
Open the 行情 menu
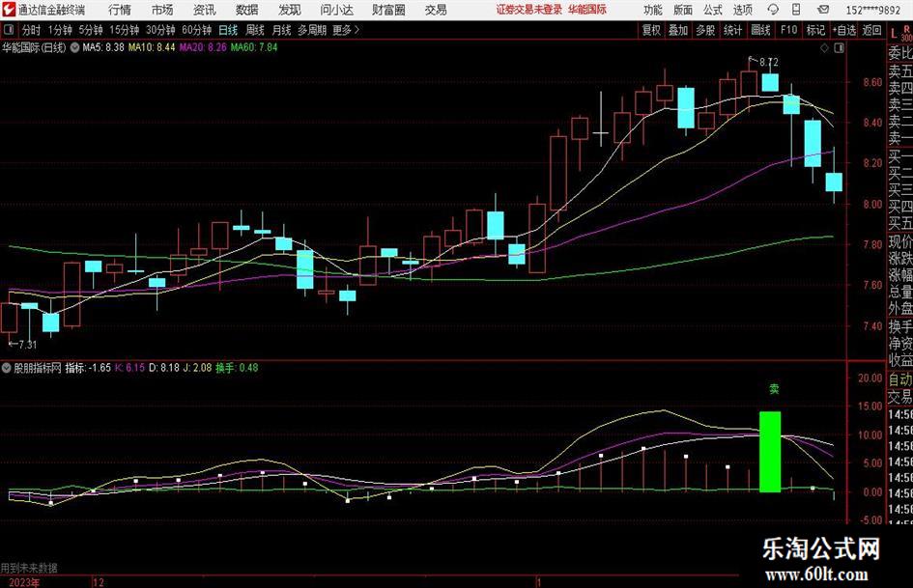click(120, 10)
